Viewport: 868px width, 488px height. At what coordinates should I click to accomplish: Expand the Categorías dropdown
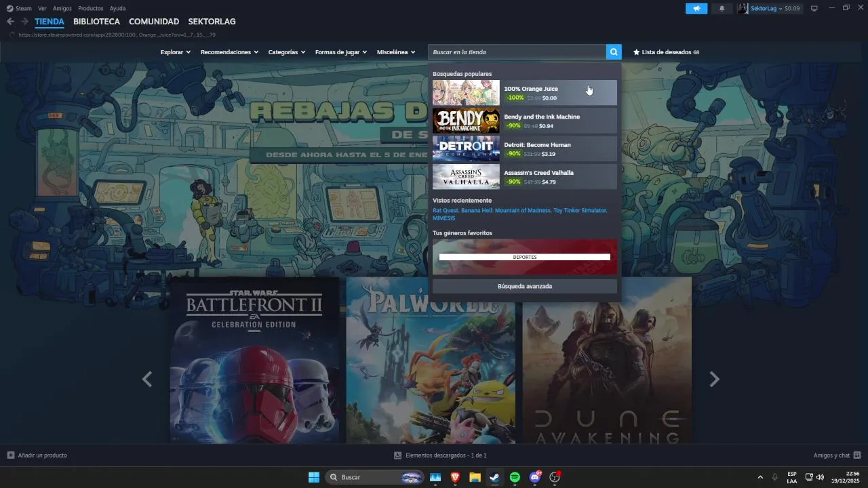(286, 52)
